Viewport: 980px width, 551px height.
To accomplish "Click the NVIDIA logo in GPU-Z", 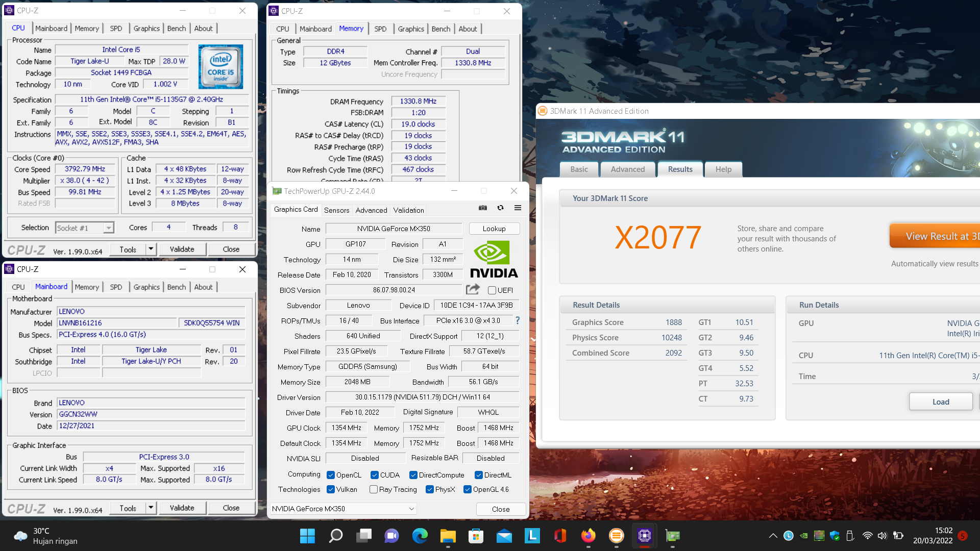I will [494, 259].
